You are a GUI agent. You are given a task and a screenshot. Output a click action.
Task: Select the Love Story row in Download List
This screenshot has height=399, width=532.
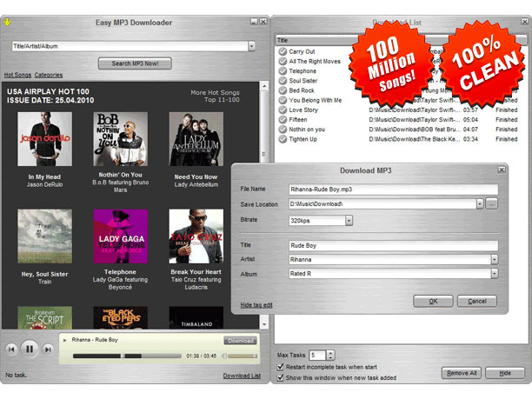click(399, 110)
